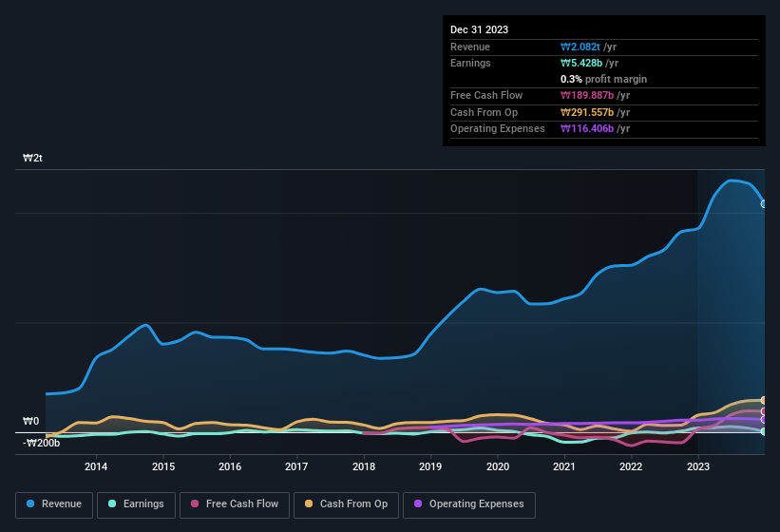Click the Revenue row label in tooltip

point(470,47)
